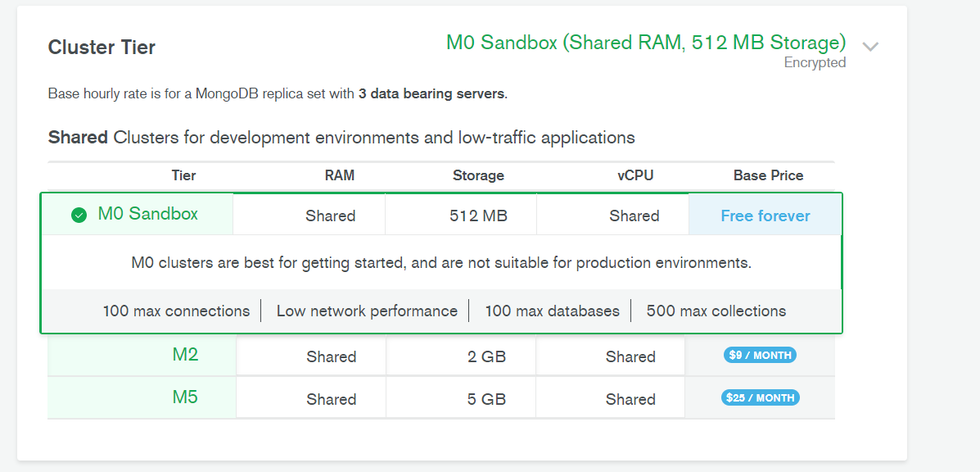Click the 100 max connections label
Screen dimensions: 980x472
click(x=176, y=311)
